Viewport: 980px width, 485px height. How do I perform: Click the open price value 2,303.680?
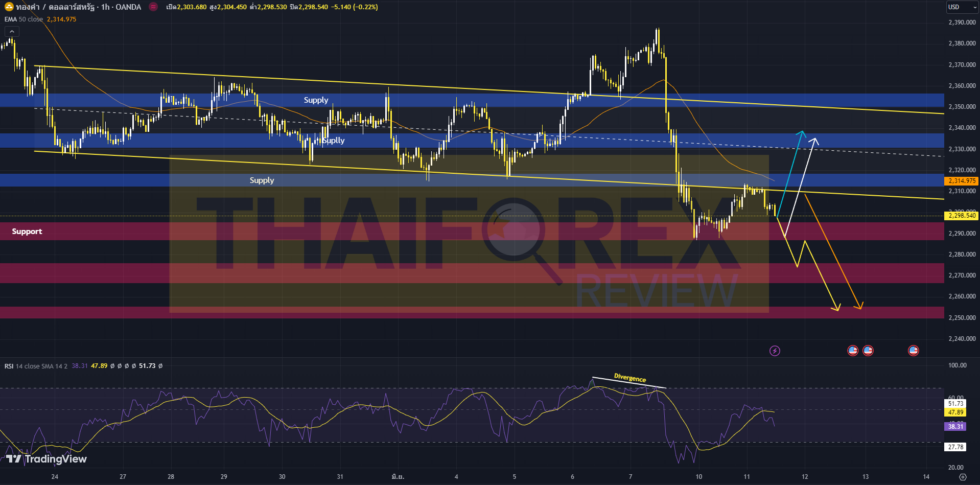click(192, 7)
